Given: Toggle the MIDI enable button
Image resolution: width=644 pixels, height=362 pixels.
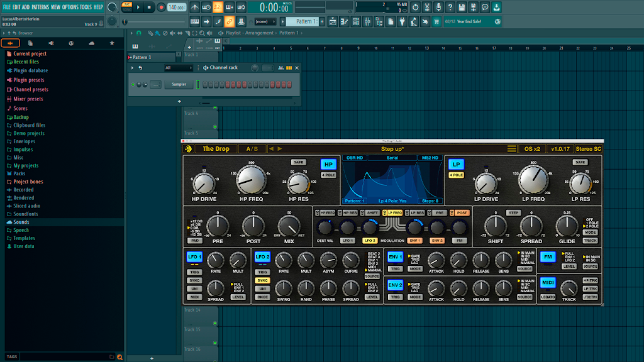Looking at the screenshot, I should [548, 282].
